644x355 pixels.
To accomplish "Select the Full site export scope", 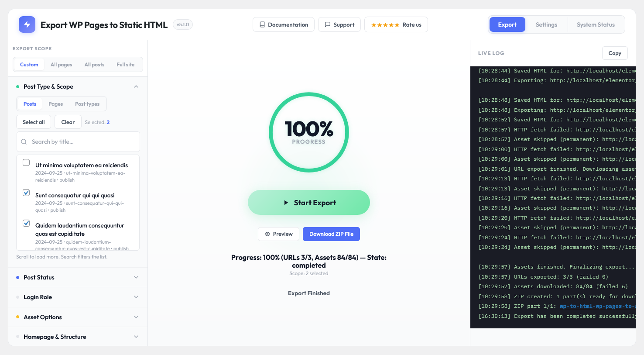I will click(125, 64).
